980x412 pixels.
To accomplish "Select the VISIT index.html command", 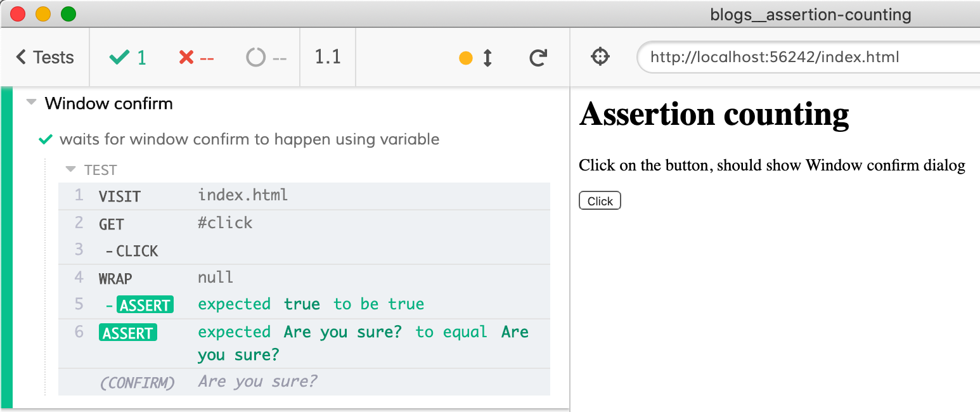I will click(x=304, y=196).
